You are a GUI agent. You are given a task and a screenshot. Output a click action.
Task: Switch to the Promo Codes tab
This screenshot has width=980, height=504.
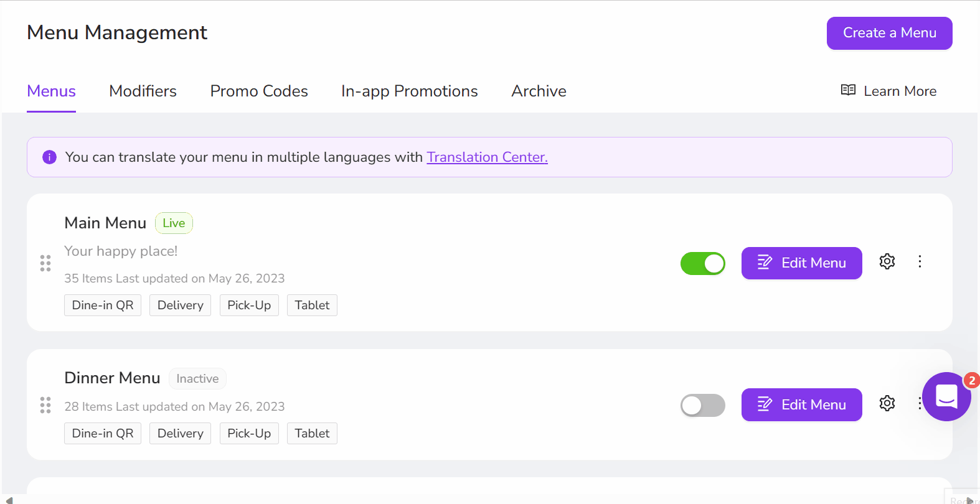coord(259,91)
